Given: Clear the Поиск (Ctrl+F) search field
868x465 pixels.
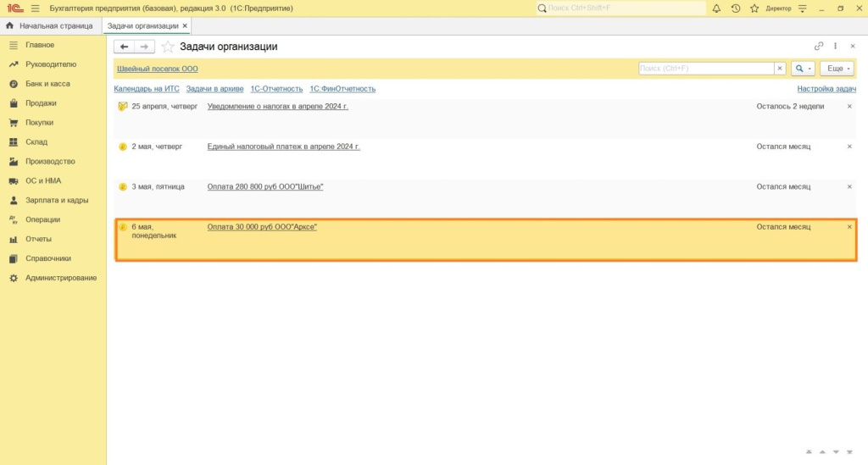Looking at the screenshot, I should pos(780,69).
